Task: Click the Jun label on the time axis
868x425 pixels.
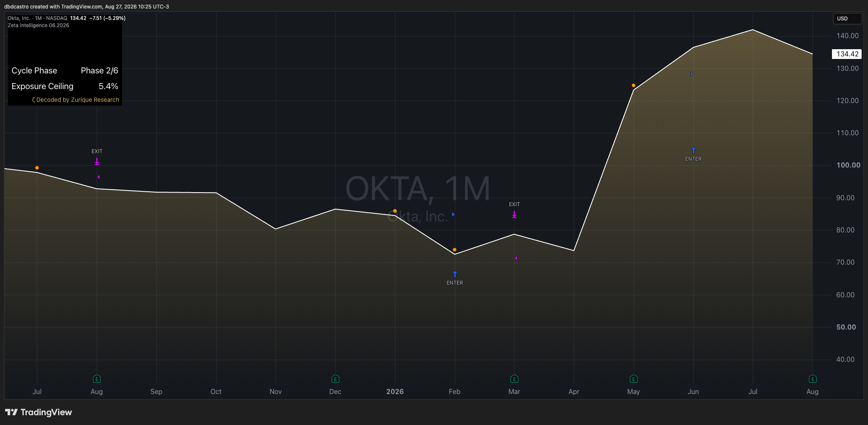Action: coord(693,391)
